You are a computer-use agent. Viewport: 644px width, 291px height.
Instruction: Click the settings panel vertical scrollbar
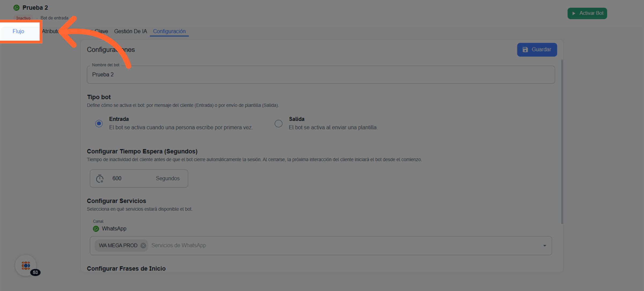tap(562, 141)
